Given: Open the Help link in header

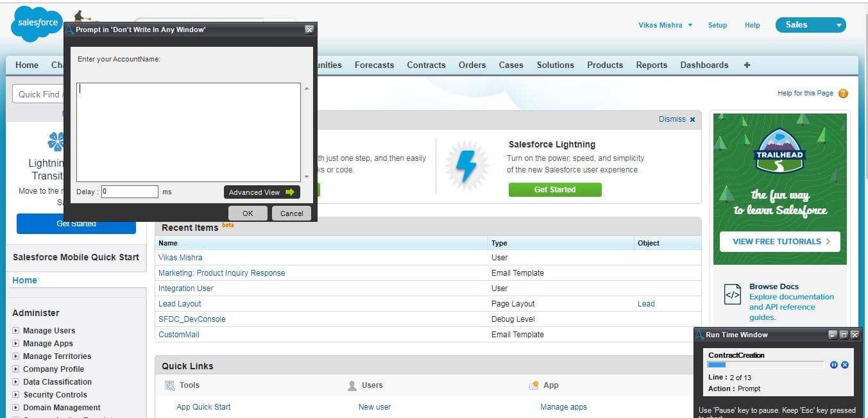Looking at the screenshot, I should pos(753,25).
